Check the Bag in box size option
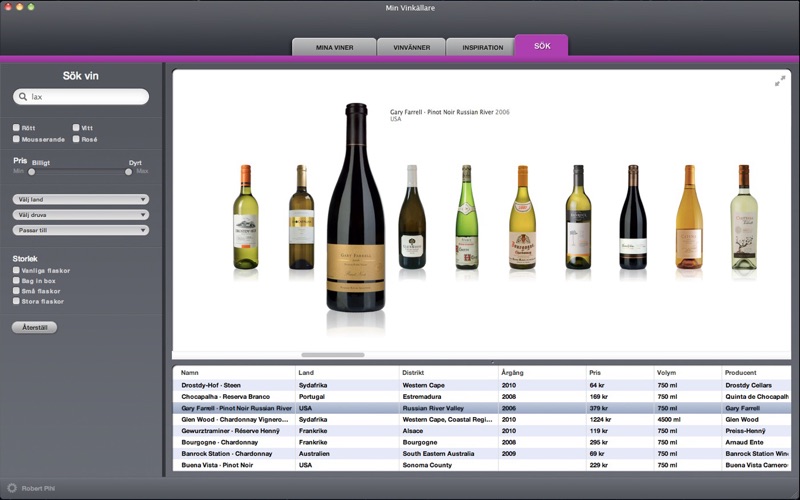Viewport: 800px width, 500px height. pos(17,281)
